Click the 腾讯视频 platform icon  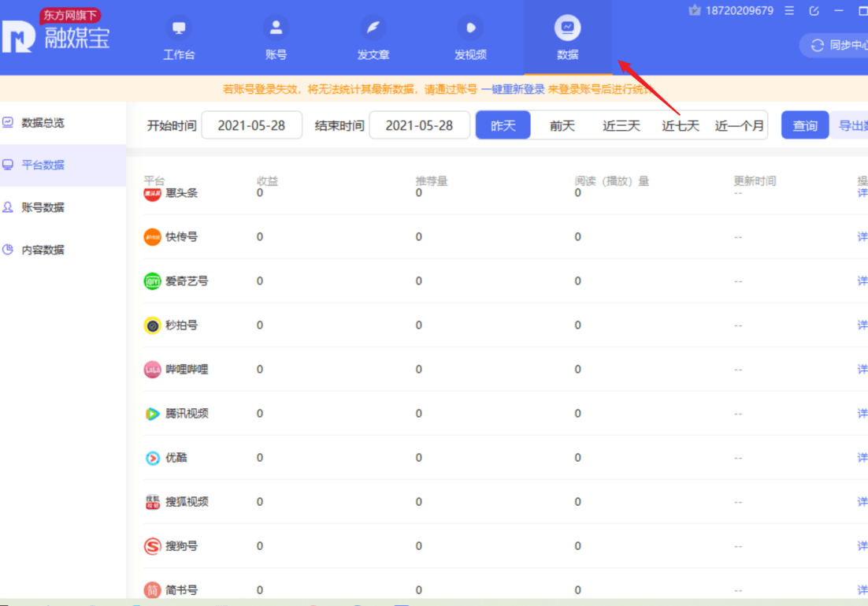(x=152, y=414)
